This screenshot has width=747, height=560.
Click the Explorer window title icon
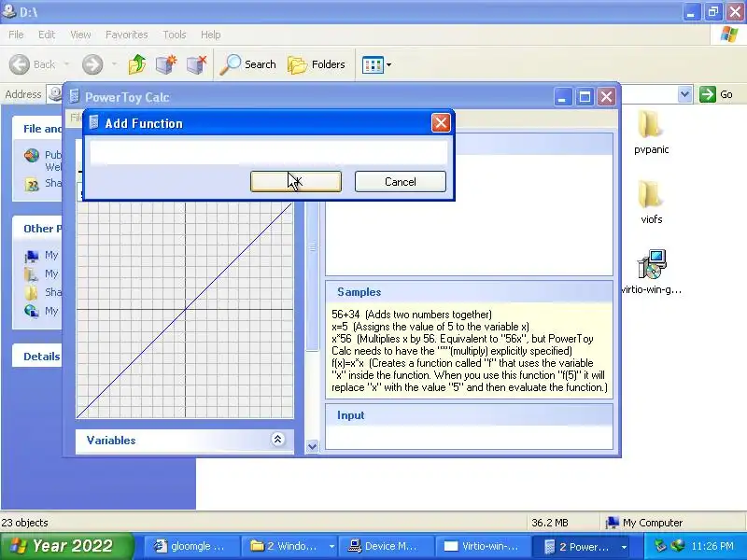coord(8,11)
